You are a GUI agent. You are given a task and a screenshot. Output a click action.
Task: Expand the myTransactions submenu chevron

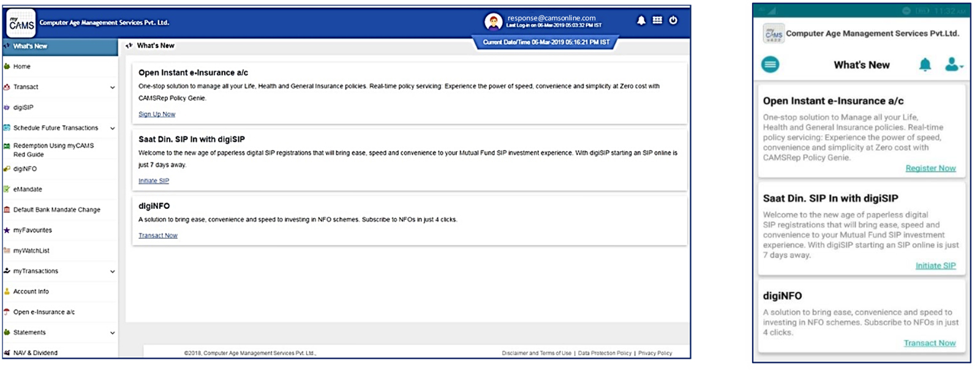pos(112,271)
